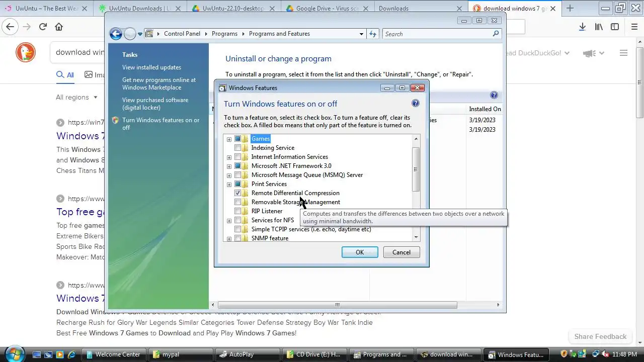This screenshot has width=644, height=362.
Task: Enable Microsoft Message Queue Server checkbox
Action: [238, 175]
